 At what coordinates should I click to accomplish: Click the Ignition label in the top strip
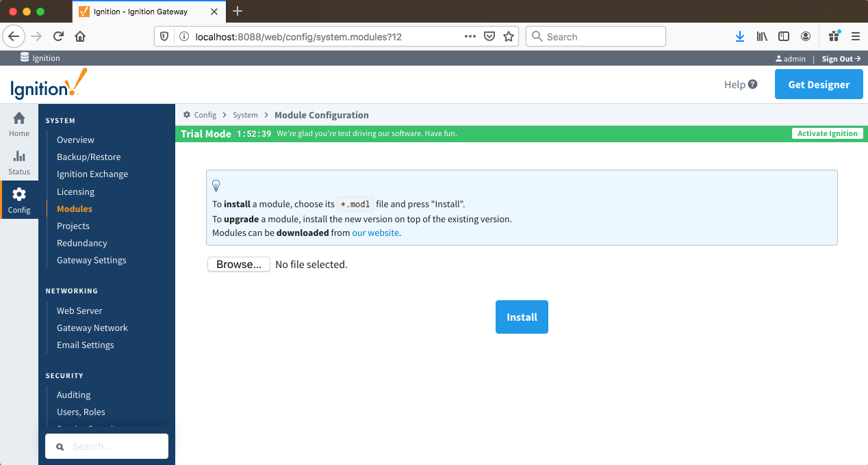[40, 58]
